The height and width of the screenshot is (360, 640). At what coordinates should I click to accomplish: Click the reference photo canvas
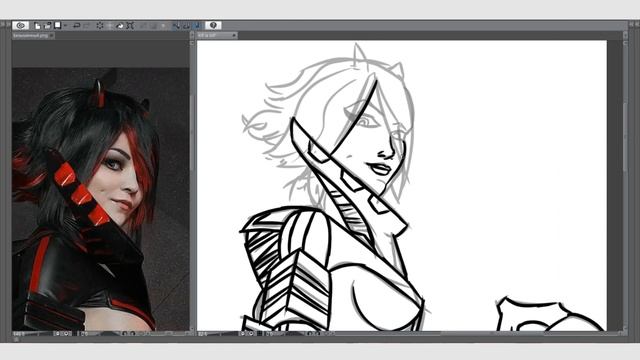[x=100, y=199]
